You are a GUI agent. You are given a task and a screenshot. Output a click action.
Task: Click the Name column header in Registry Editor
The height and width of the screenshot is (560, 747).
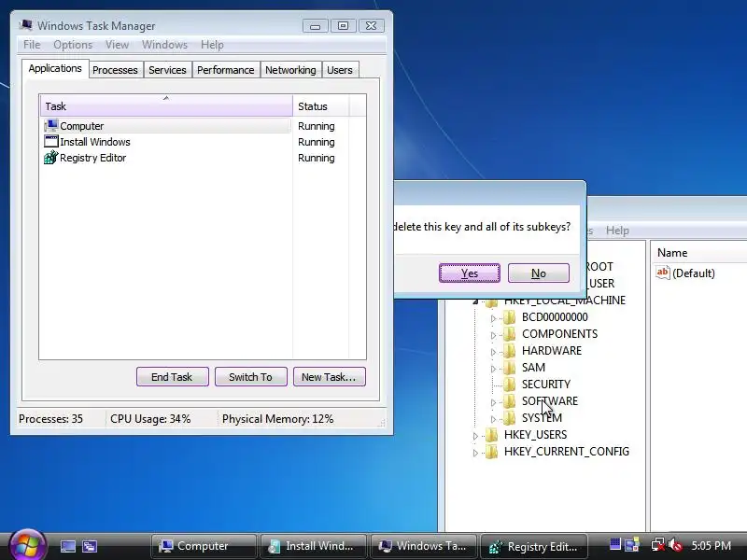(699, 252)
